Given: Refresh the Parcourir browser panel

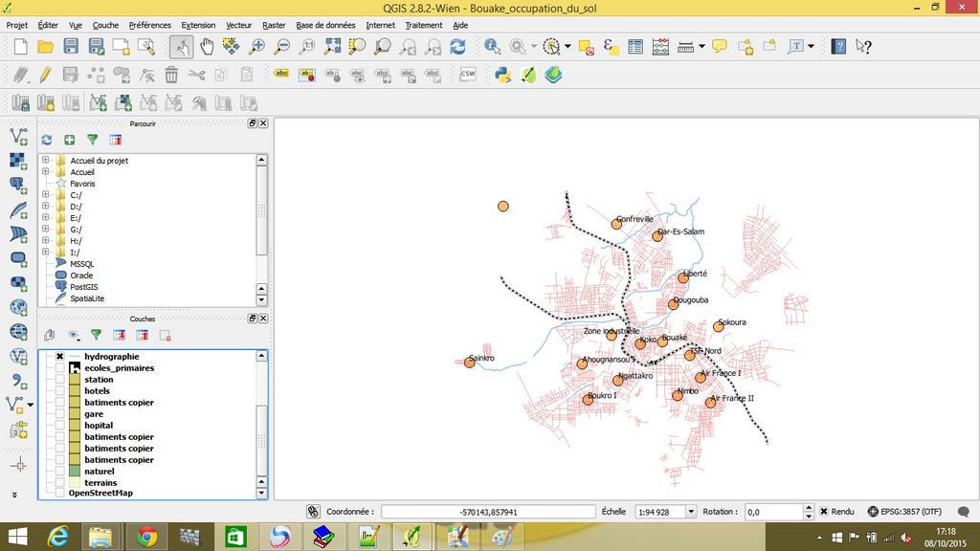Looking at the screenshot, I should tap(47, 140).
